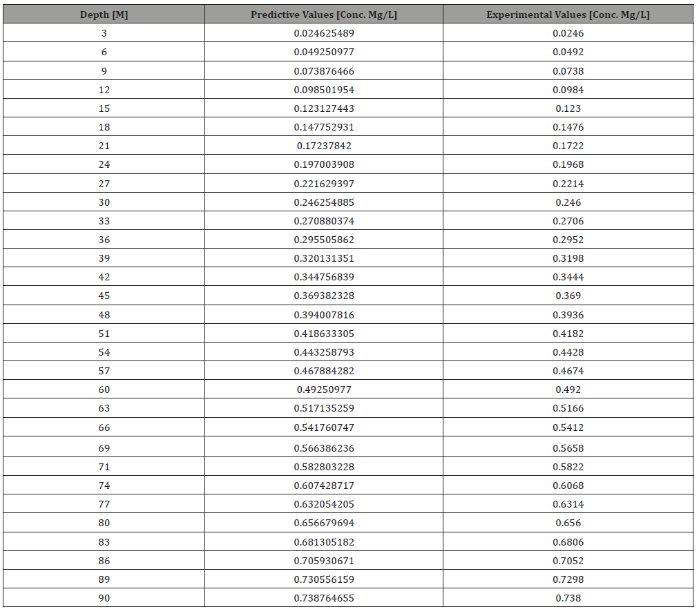The image size is (699, 616).
Task: Click depth cell 30
Action: click(104, 203)
